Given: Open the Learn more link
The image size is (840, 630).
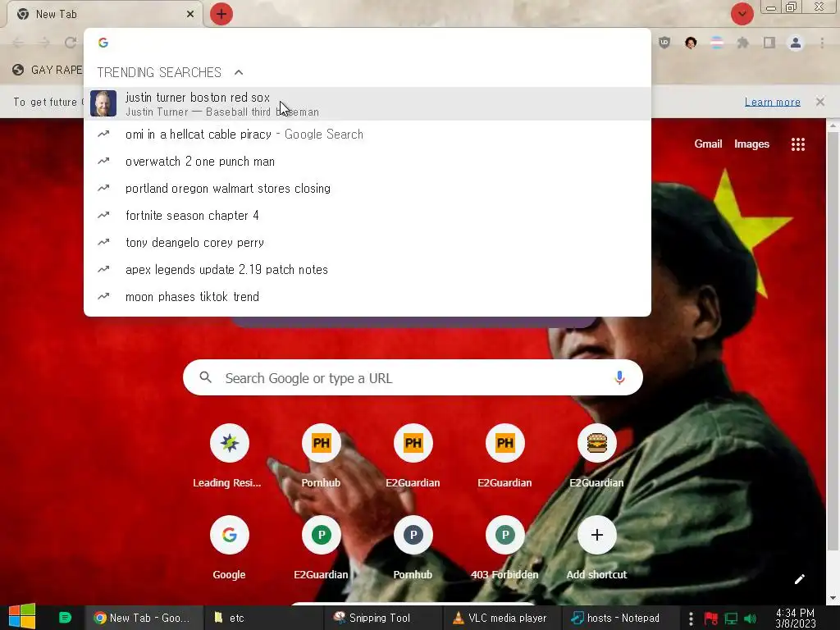Looking at the screenshot, I should click(x=772, y=102).
